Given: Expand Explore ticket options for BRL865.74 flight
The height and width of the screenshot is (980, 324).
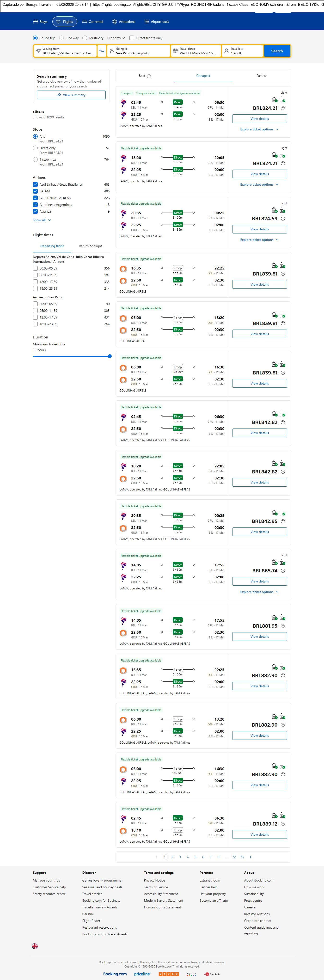Looking at the screenshot, I should point(259,592).
